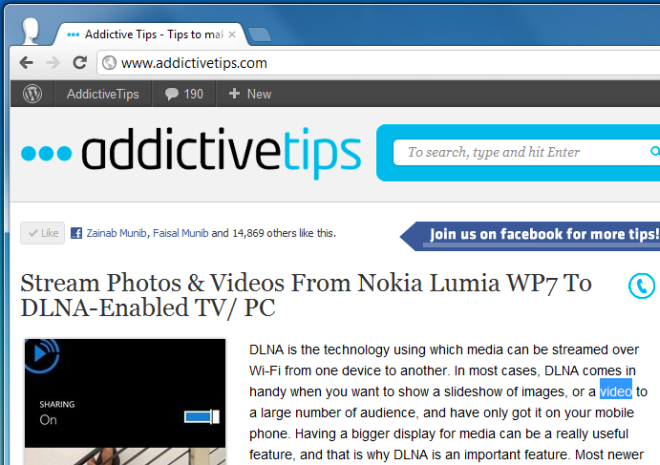
Task: Click the play/cast icon in thumbnail
Action: [x=41, y=354]
